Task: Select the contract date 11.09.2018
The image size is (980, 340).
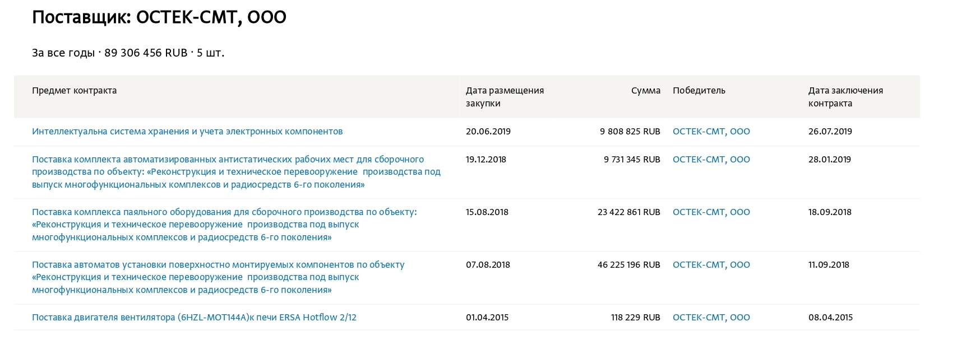Action: click(829, 265)
